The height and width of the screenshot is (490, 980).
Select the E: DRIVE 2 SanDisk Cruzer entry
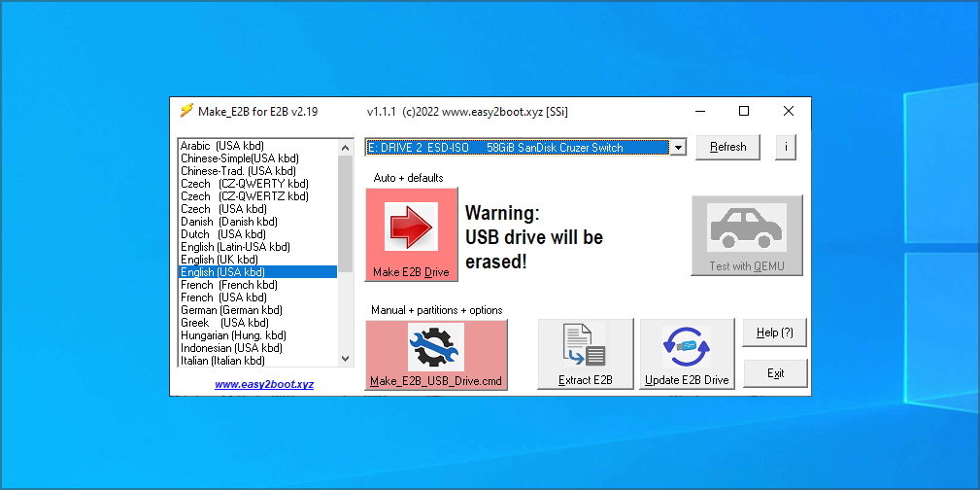tap(517, 148)
